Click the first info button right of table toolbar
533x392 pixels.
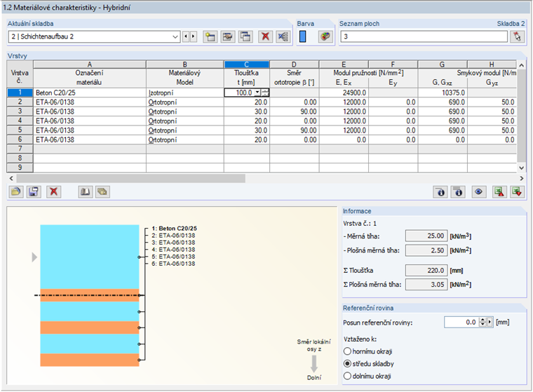click(442, 191)
